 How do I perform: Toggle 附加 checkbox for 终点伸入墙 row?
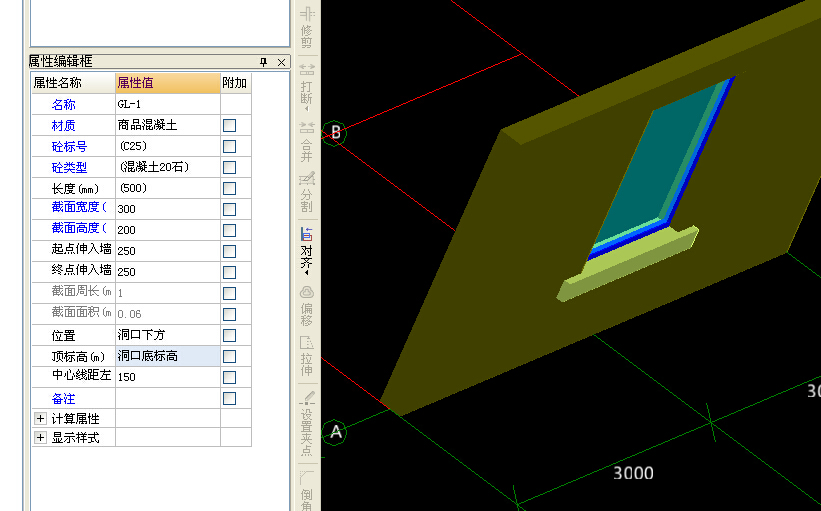click(x=229, y=272)
